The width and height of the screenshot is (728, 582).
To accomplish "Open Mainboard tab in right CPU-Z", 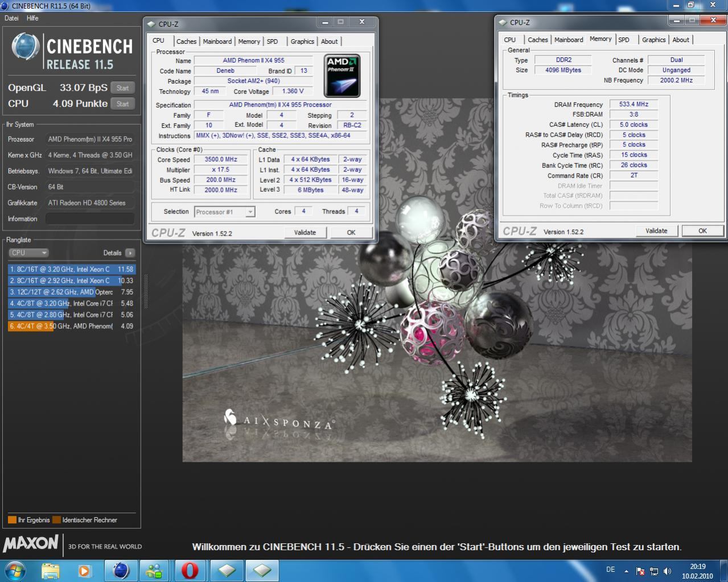I will pyautogui.click(x=569, y=40).
